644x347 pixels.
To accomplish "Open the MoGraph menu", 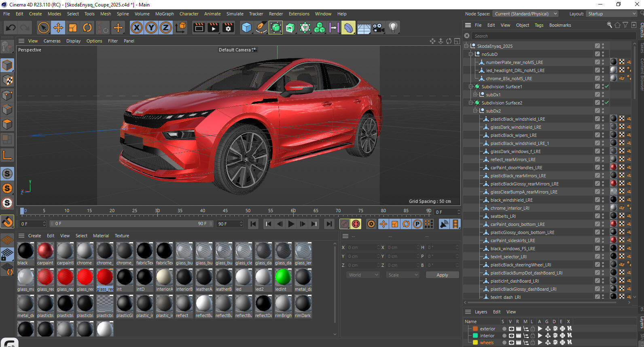I will pos(165,14).
